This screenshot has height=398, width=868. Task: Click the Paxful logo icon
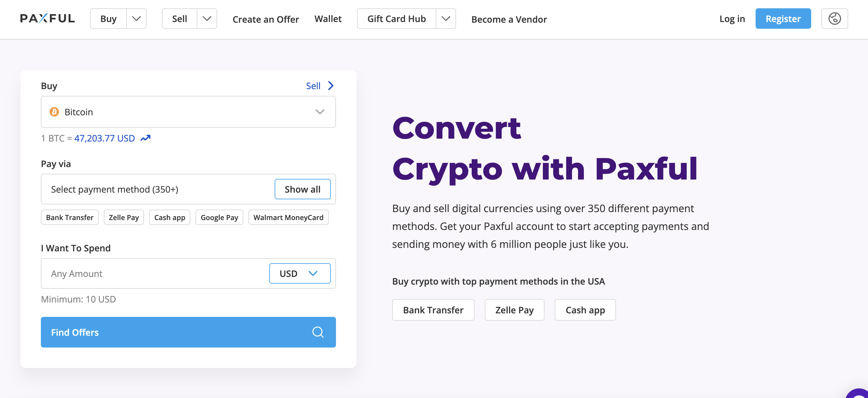click(47, 18)
